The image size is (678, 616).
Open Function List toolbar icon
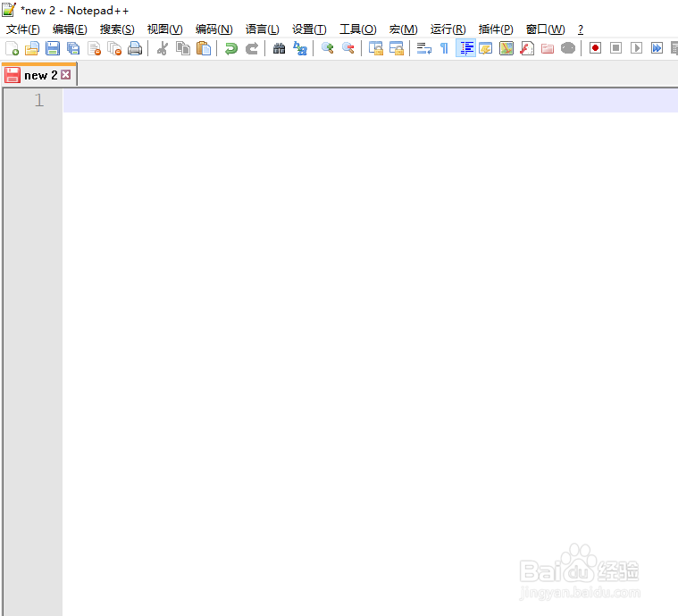click(527, 48)
